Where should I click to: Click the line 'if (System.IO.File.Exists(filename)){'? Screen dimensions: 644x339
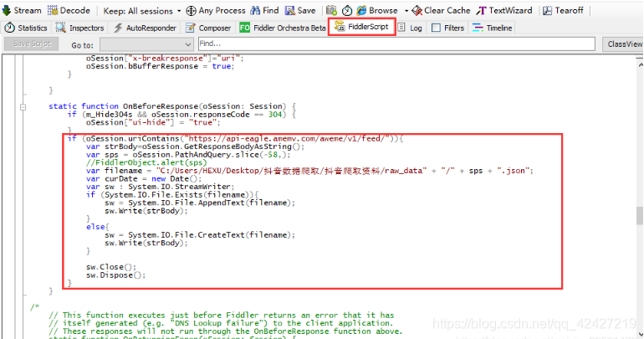point(172,195)
